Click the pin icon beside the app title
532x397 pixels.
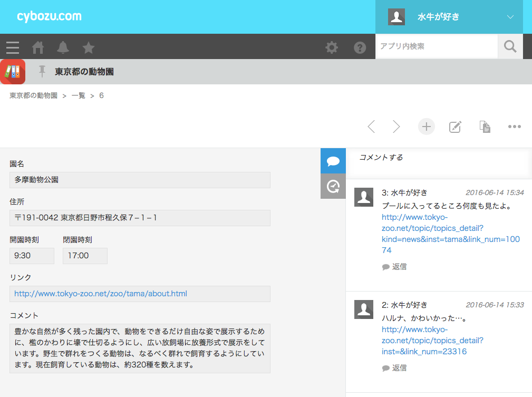pos(42,71)
